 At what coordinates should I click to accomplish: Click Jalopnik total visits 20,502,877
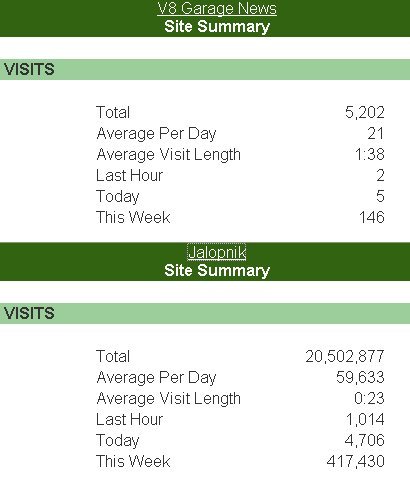(345, 356)
